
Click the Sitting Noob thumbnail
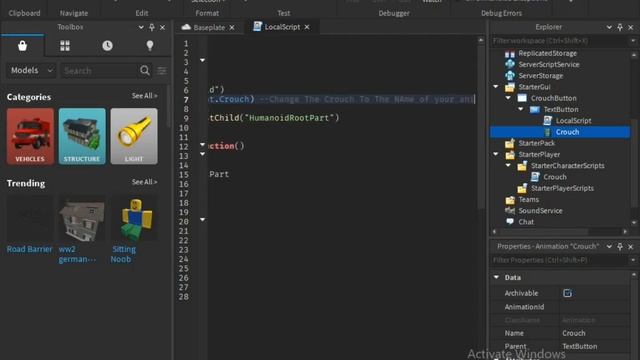click(x=134, y=219)
